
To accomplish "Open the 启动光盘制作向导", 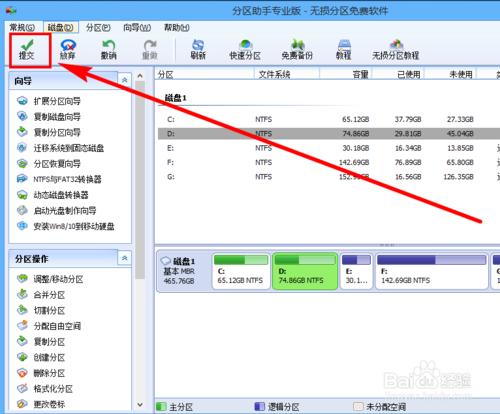I will click(56, 211).
